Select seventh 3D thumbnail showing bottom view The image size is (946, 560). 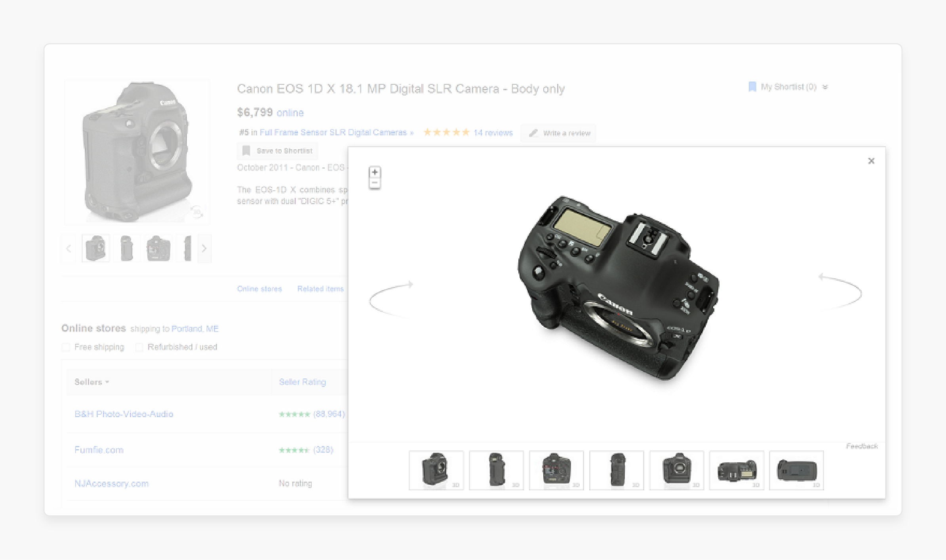pos(796,470)
